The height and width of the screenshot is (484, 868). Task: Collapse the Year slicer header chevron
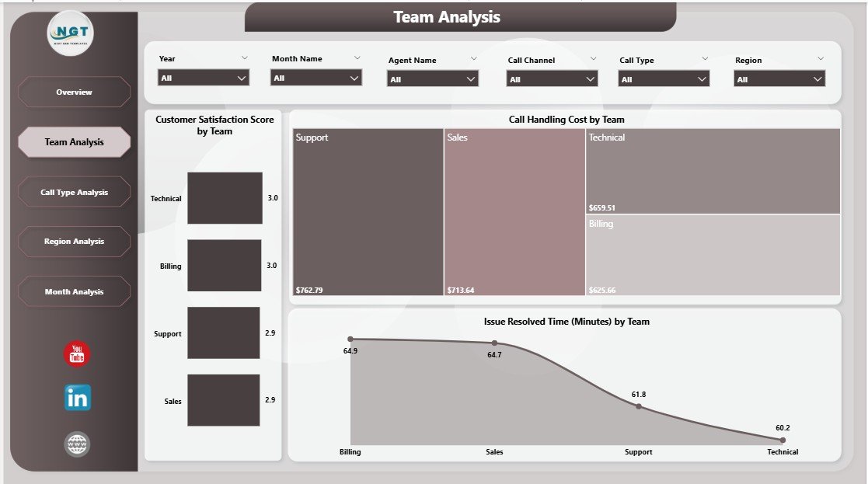[x=246, y=57]
